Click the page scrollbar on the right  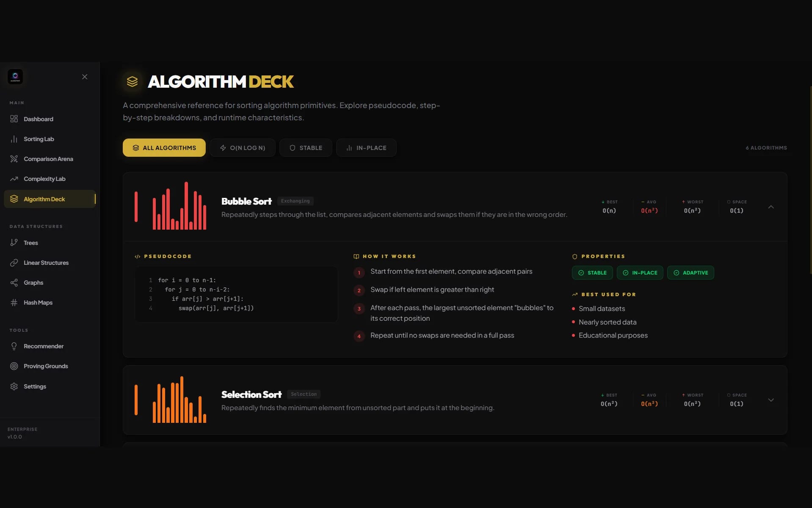pyautogui.click(x=810, y=180)
